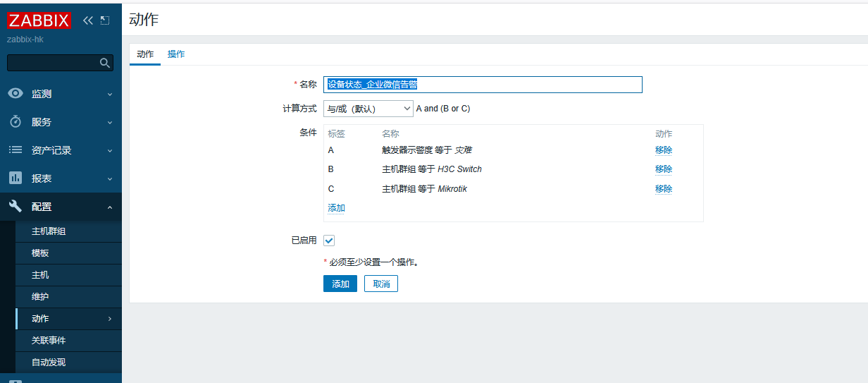Expand the 报表 menu chevron

(x=110, y=178)
